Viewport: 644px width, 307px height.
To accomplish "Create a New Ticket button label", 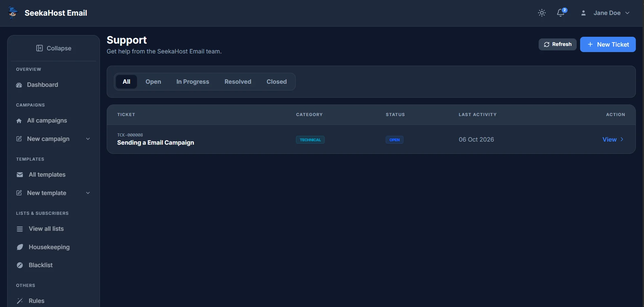I will pyautogui.click(x=613, y=45).
